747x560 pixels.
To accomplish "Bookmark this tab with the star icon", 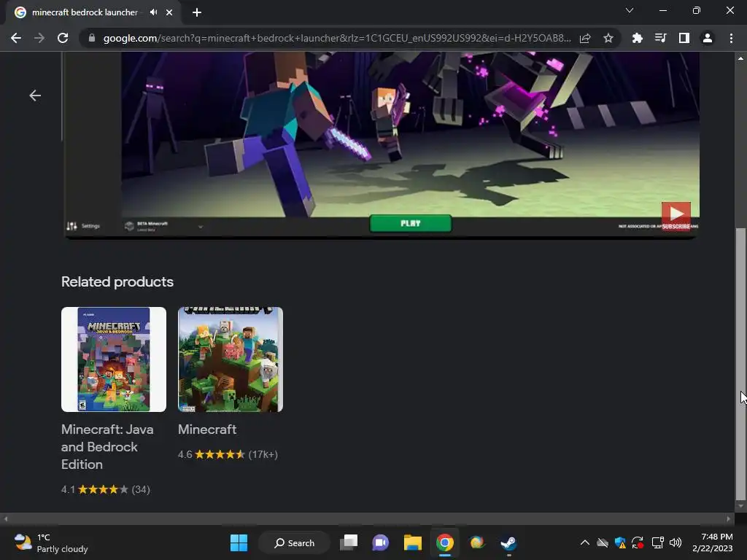I will point(608,38).
